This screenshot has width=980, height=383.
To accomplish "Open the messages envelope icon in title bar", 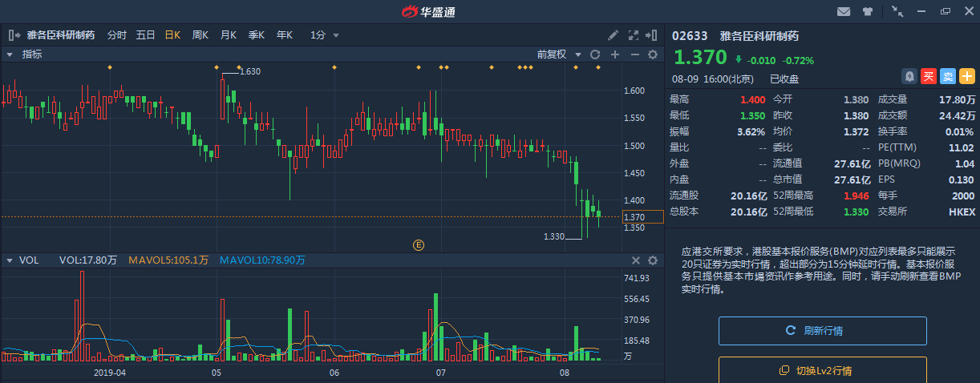I will [x=843, y=11].
